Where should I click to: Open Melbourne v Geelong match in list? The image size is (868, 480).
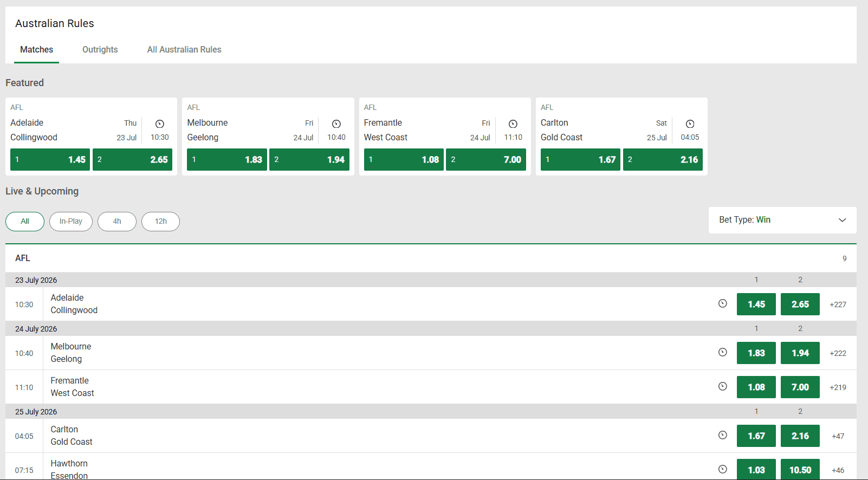point(71,353)
